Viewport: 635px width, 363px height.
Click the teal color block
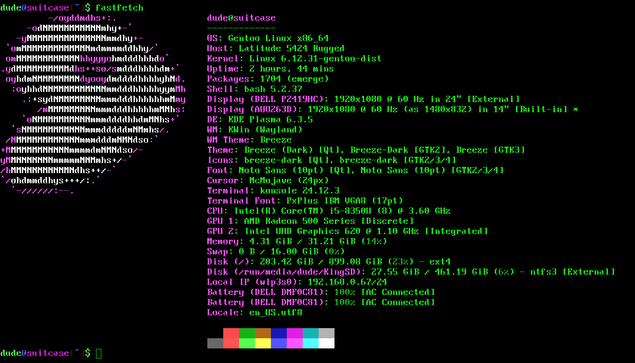click(x=311, y=333)
